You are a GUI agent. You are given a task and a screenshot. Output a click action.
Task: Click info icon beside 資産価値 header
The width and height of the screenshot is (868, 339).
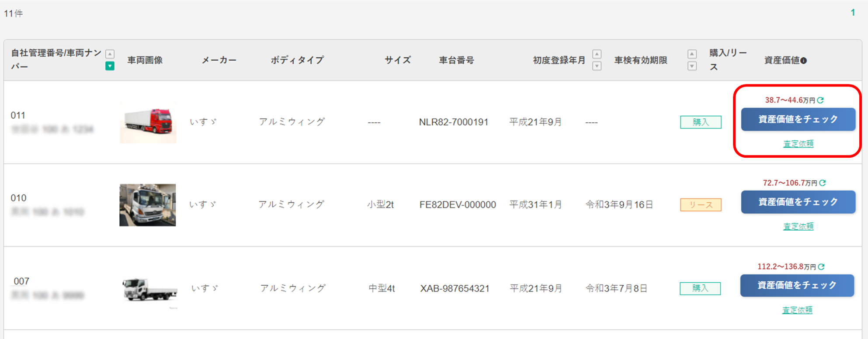(804, 61)
